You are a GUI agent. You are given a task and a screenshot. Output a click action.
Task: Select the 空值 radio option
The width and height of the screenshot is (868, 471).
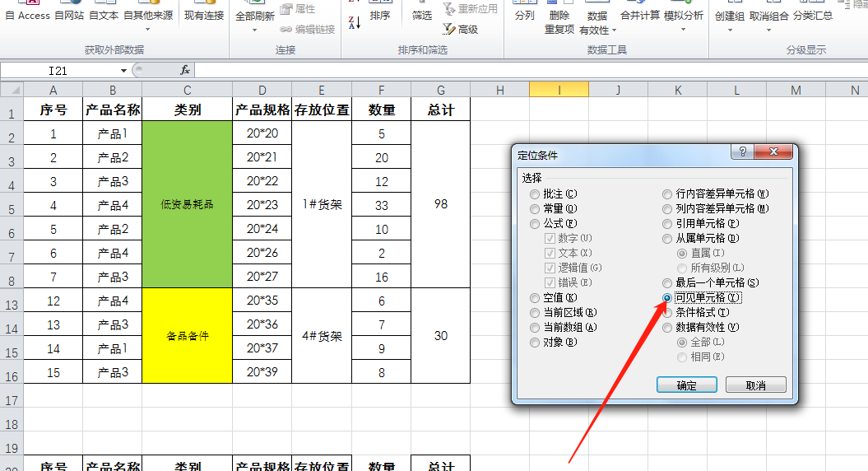[x=534, y=297]
